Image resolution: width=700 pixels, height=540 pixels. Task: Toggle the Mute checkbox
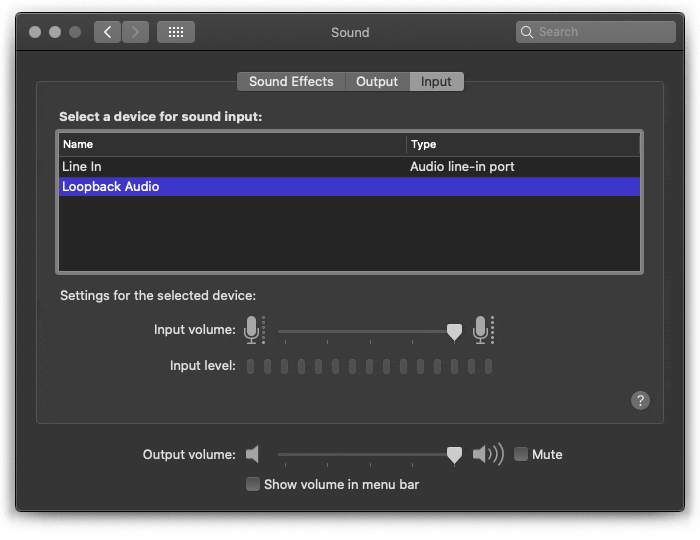tap(521, 454)
